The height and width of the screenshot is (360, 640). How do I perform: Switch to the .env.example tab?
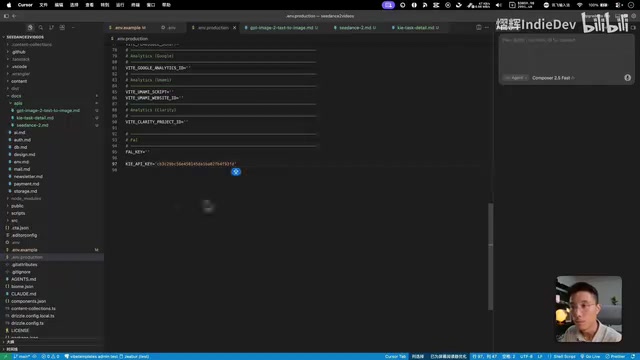pyautogui.click(x=128, y=28)
